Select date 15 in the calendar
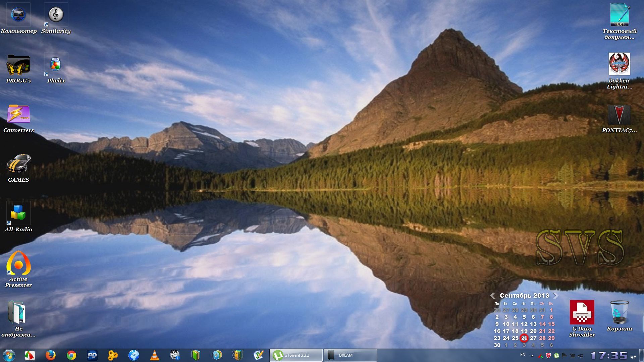 [x=551, y=324]
